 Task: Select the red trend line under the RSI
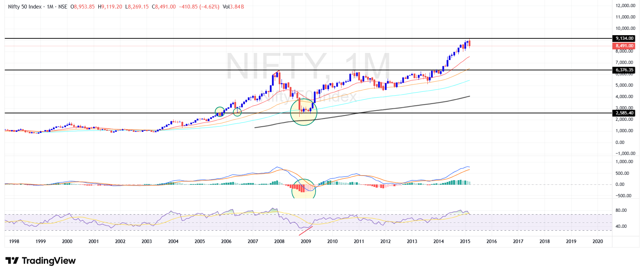click(306, 230)
